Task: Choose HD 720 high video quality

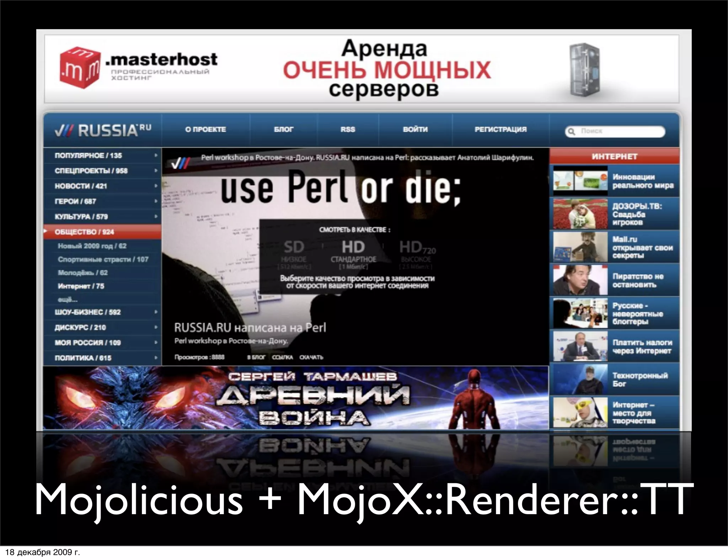Action: click(x=417, y=254)
